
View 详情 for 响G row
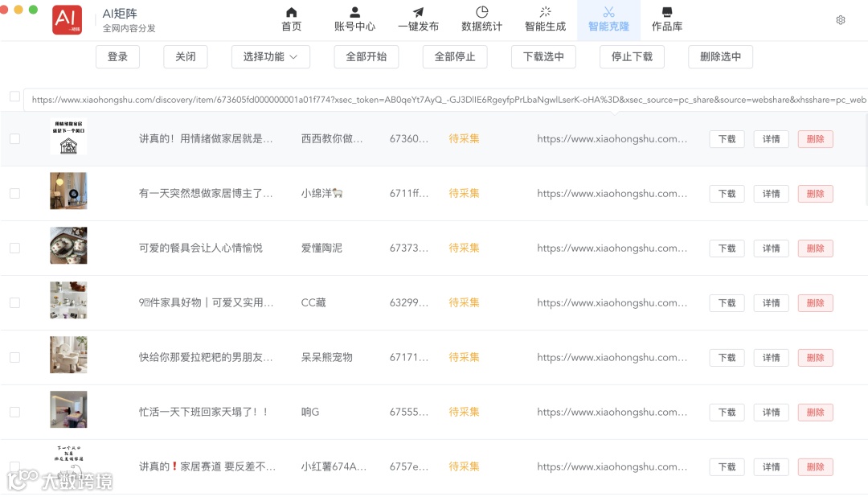pos(771,413)
